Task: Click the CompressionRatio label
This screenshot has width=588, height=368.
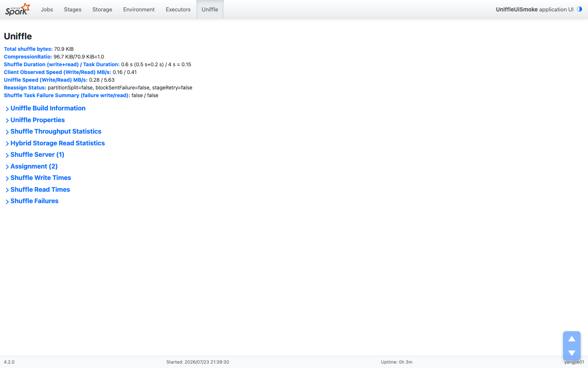Action: click(x=28, y=57)
